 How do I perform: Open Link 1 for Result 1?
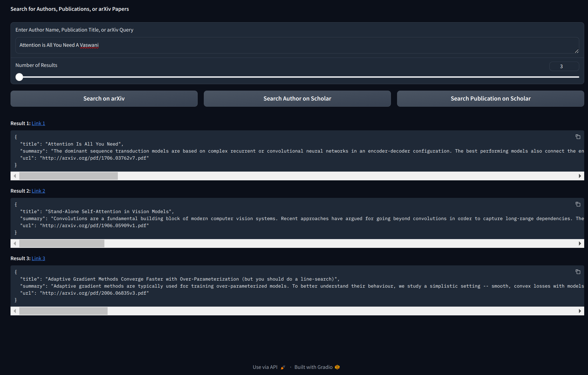click(x=38, y=123)
